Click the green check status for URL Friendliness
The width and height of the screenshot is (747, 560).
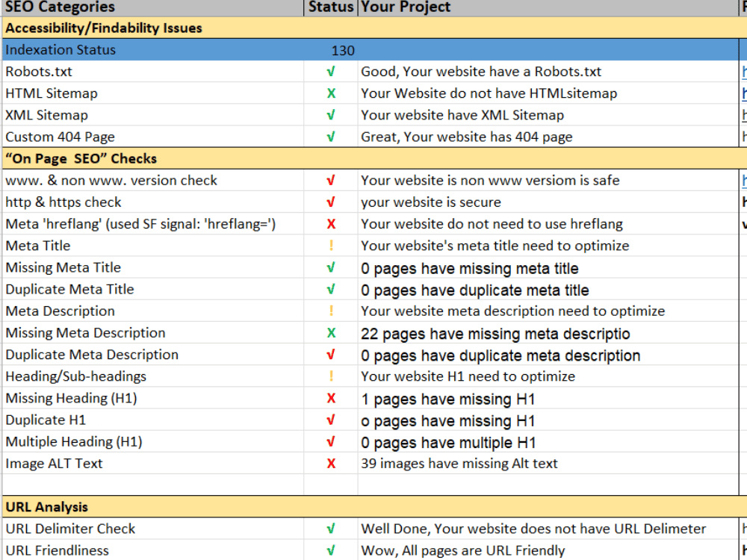click(331, 550)
